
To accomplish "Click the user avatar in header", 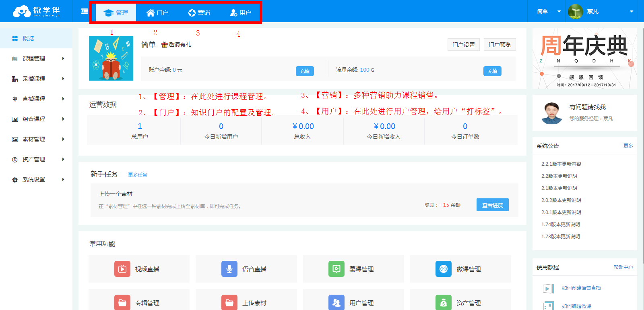I will click(576, 11).
